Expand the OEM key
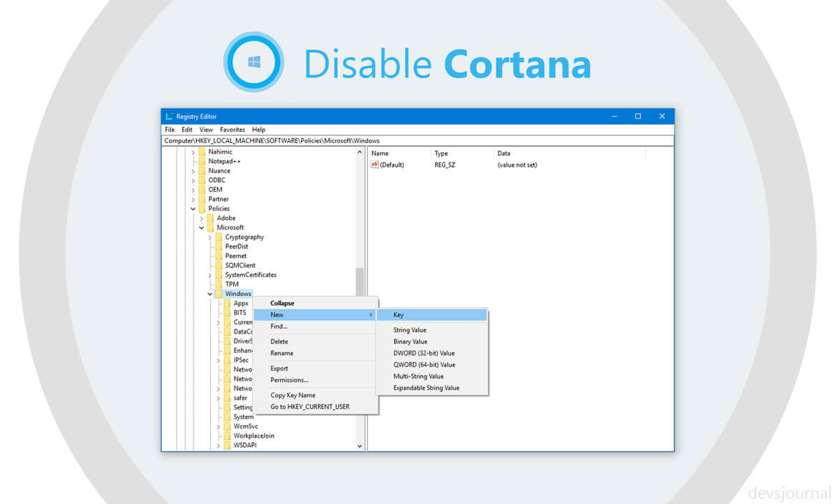The width and height of the screenshot is (838, 504). [x=193, y=189]
